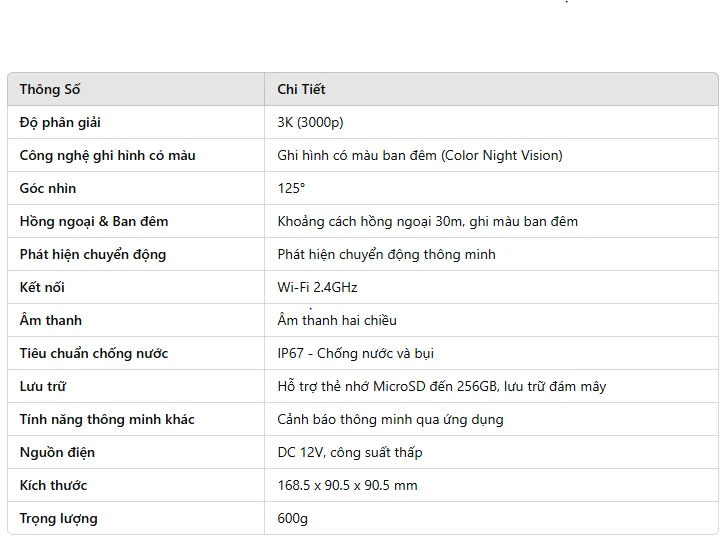Select 'Công nghệ ghi hình có màu' cell
Screen dimensions: 727x539
[x=108, y=155]
